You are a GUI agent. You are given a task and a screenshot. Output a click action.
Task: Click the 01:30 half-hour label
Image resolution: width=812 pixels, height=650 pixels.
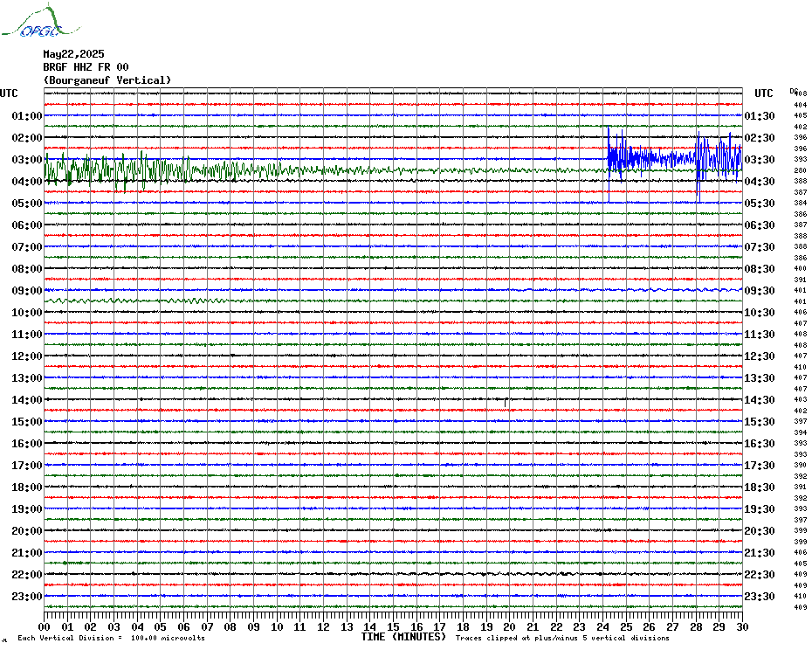[x=760, y=115]
